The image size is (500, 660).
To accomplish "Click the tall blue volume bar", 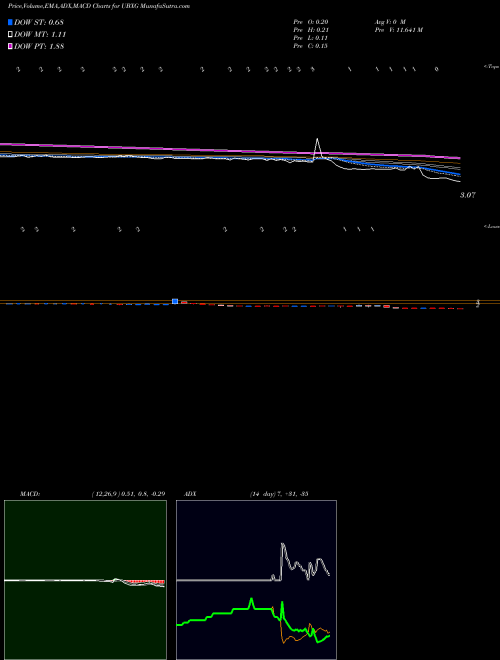I will tap(175, 301).
